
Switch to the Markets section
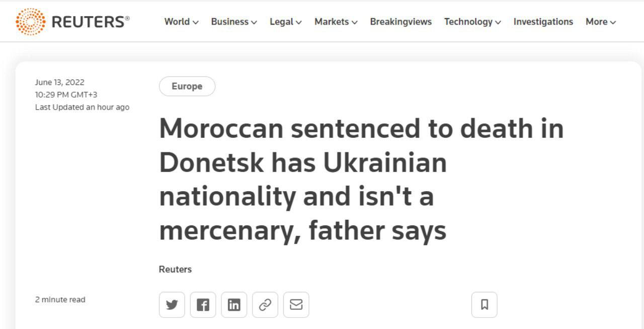coord(335,22)
